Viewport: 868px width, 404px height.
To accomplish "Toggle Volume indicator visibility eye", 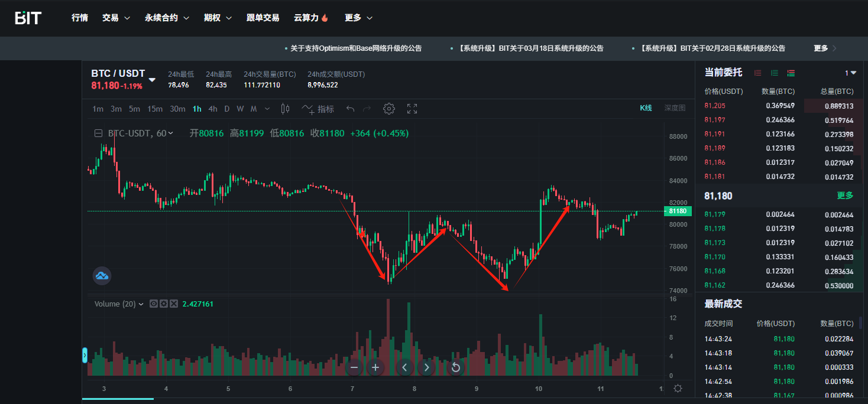I will click(154, 304).
